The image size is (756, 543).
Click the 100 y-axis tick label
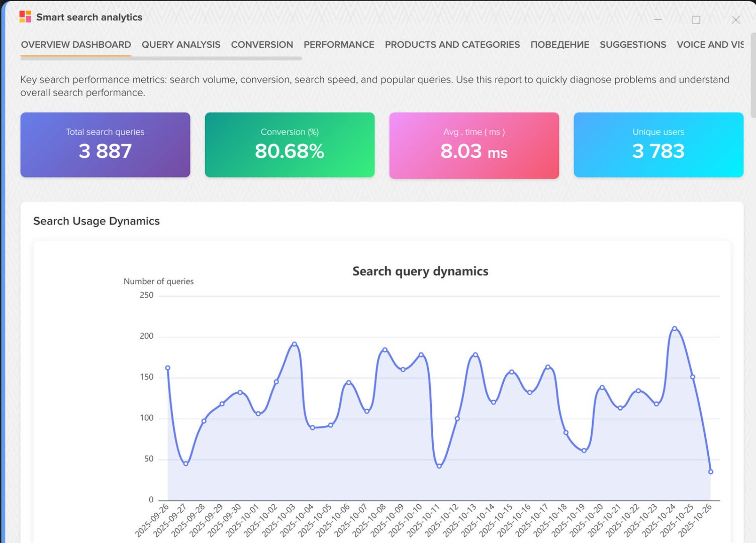[x=147, y=418]
